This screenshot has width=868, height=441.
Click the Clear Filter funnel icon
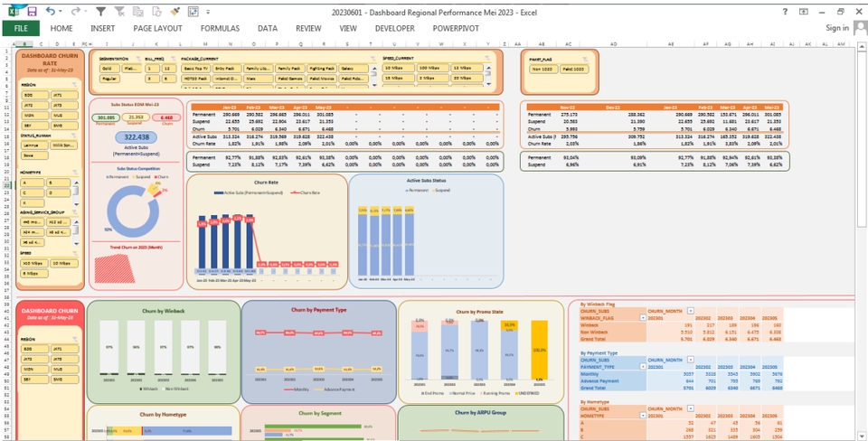pyautogui.click(x=119, y=11)
